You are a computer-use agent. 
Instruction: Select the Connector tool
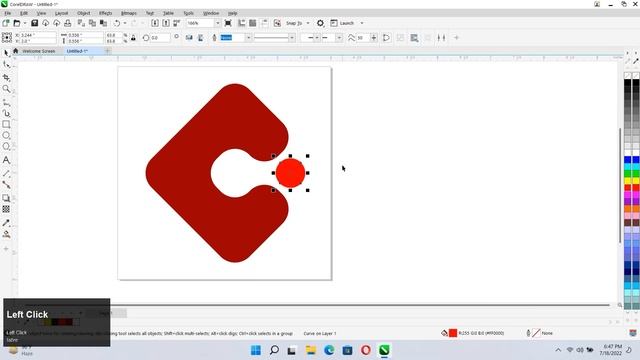pos(6,185)
